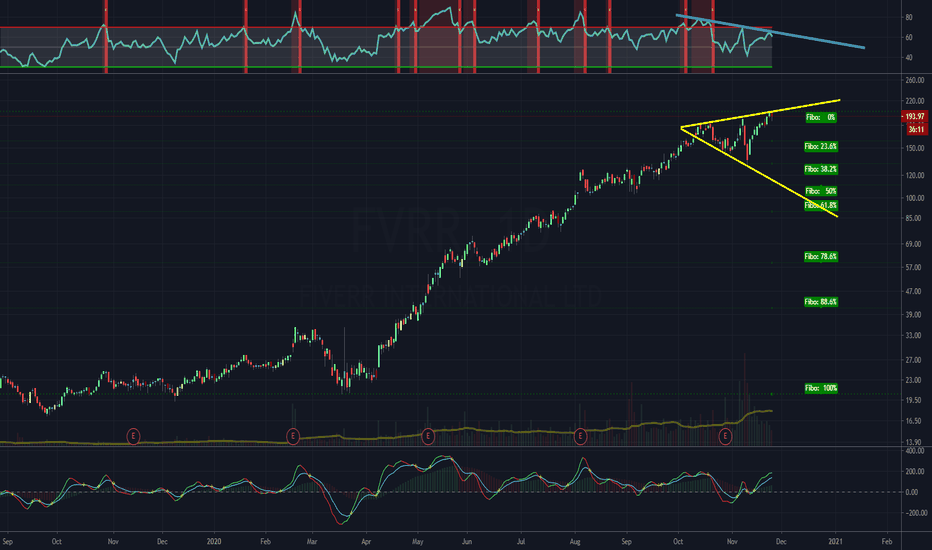932x550 pixels.
Task: Click the 23.00 price axis label
Action: 915,380
